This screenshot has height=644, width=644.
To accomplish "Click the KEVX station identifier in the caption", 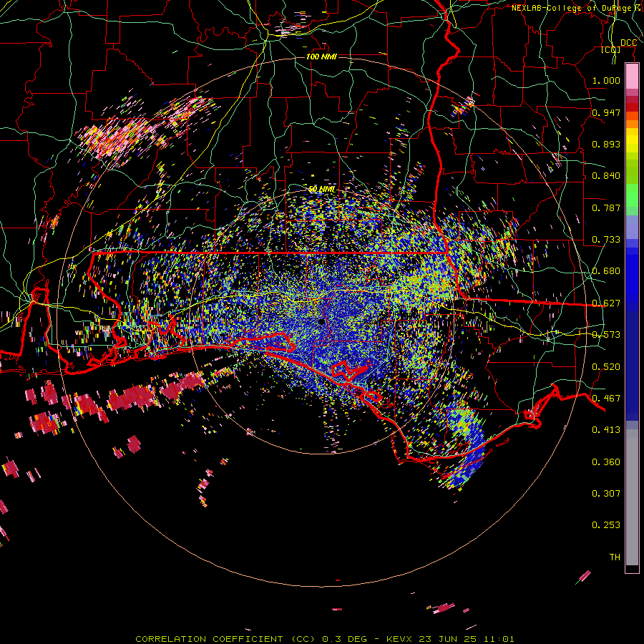I will click(x=399, y=639).
